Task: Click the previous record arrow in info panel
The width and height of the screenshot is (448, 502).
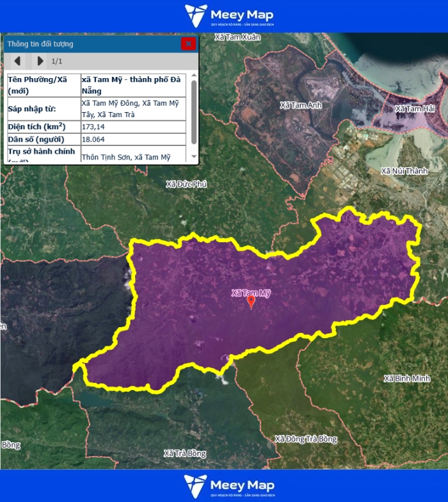Action: pyautogui.click(x=17, y=61)
